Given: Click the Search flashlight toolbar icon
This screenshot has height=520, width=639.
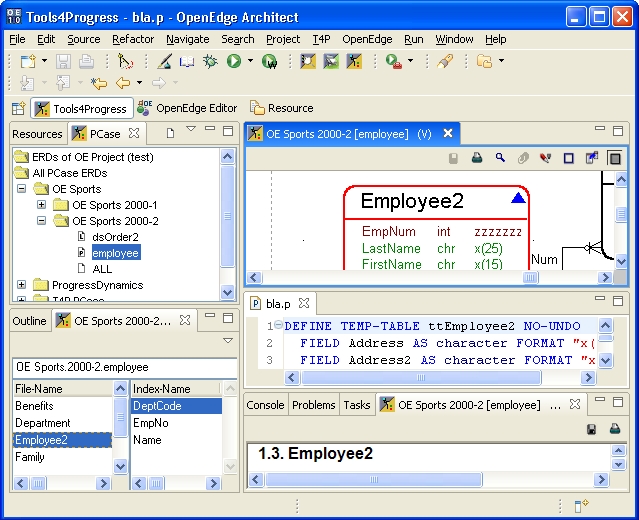Looking at the screenshot, I should point(445,62).
